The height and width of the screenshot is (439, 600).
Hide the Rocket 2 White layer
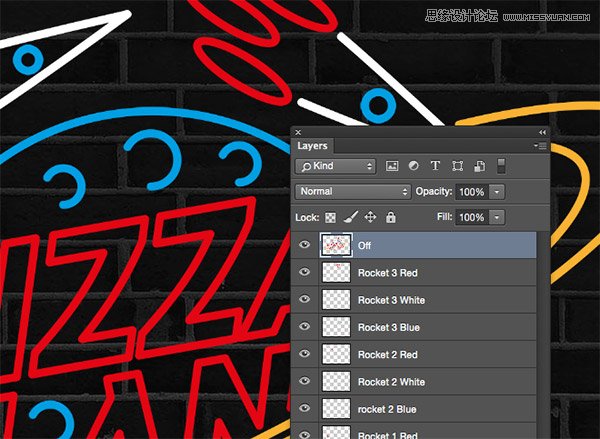[305, 381]
